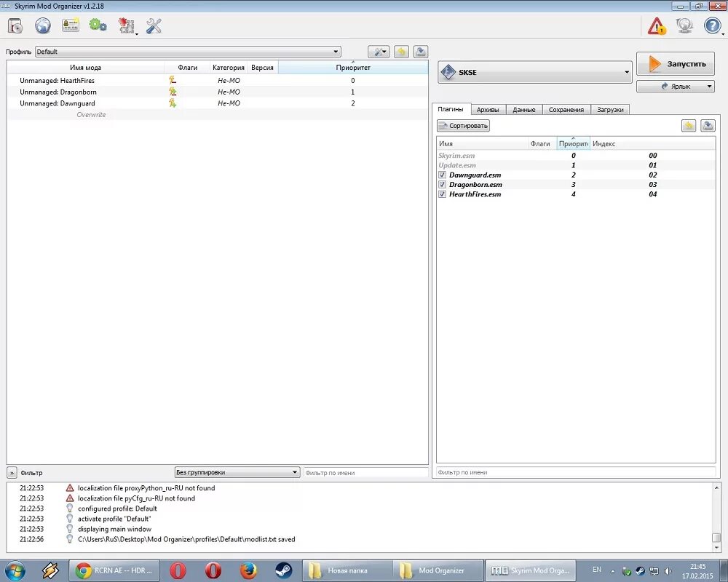Click flag icon on Dragonborn row
The width and height of the screenshot is (728, 582).
coord(173,92)
